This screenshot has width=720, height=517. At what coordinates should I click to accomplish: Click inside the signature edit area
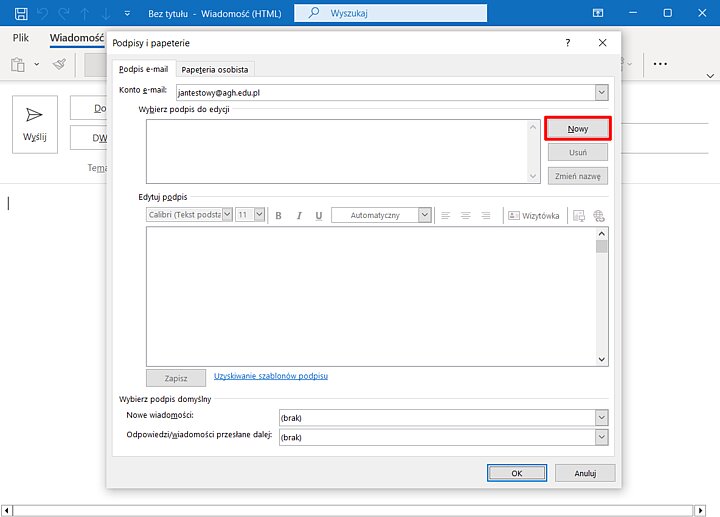tap(371, 297)
